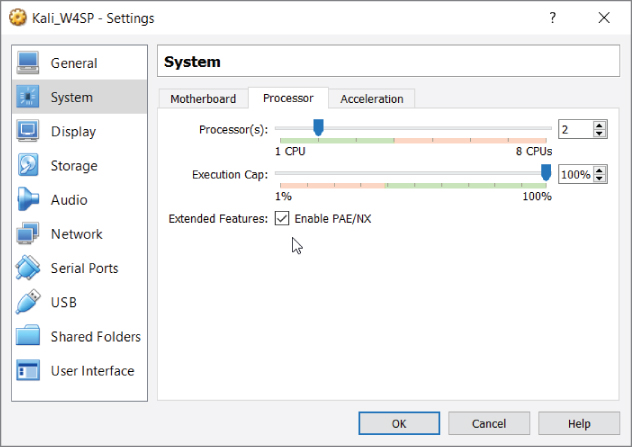632x447 pixels.
Task: Select General label in sidebar
Action: (74, 63)
